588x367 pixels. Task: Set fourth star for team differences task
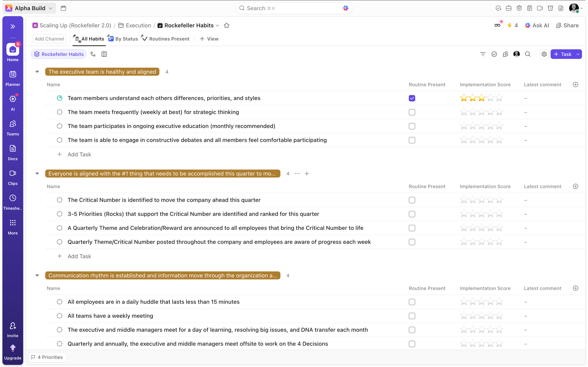tap(490, 98)
